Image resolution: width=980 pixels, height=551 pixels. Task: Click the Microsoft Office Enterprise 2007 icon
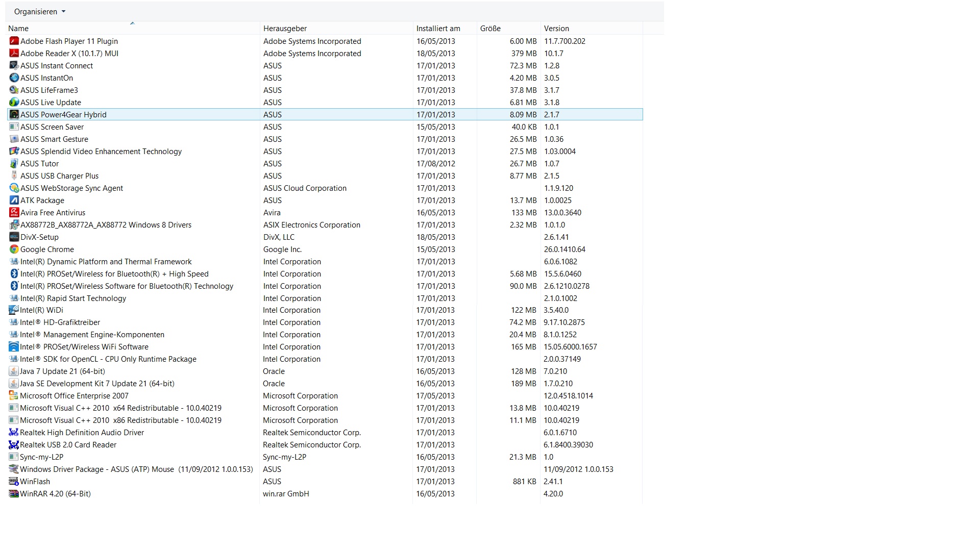click(x=14, y=395)
